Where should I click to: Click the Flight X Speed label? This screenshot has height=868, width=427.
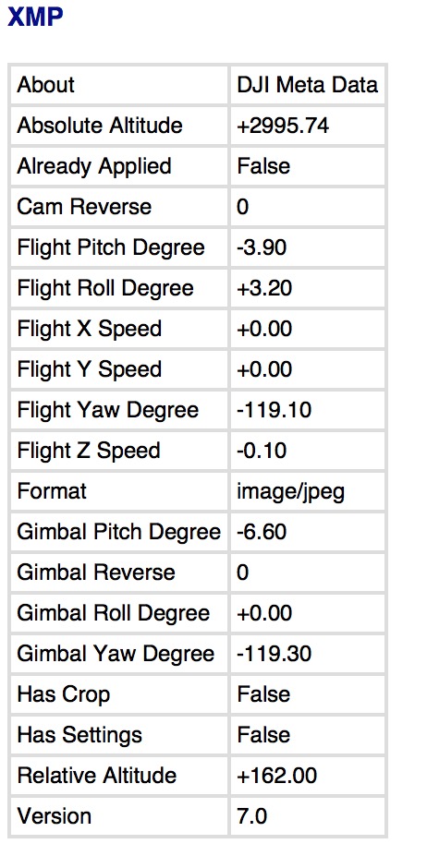click(x=89, y=329)
